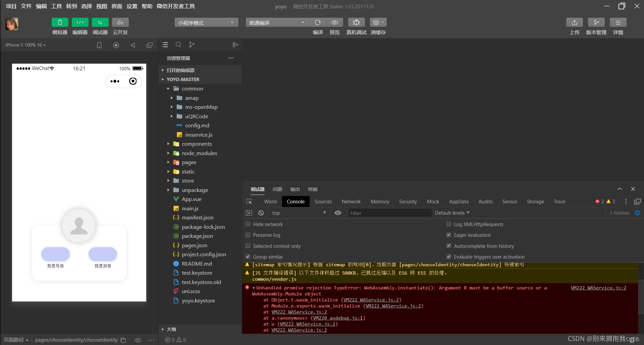This screenshot has width=644, height=345.
Task: Open VM222 WAService.js:2 source link at right
Action: (598, 288)
